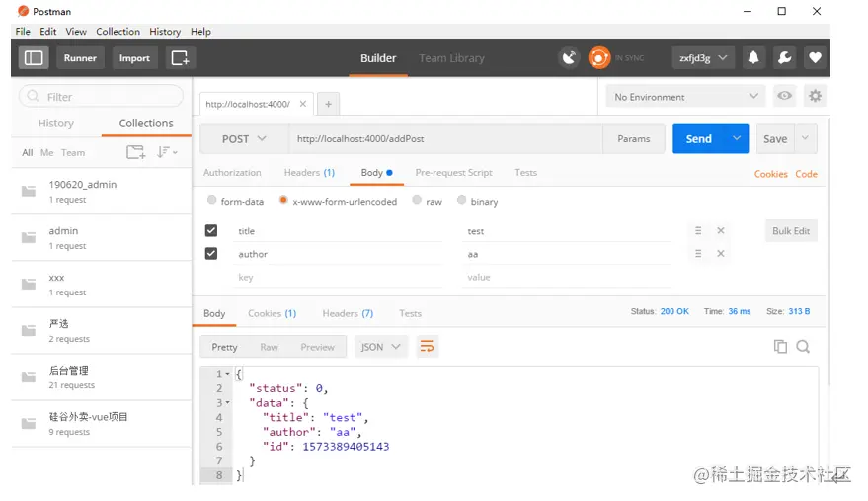The width and height of the screenshot is (868, 501).
Task: Click drag handle of author row
Action: coord(698,253)
